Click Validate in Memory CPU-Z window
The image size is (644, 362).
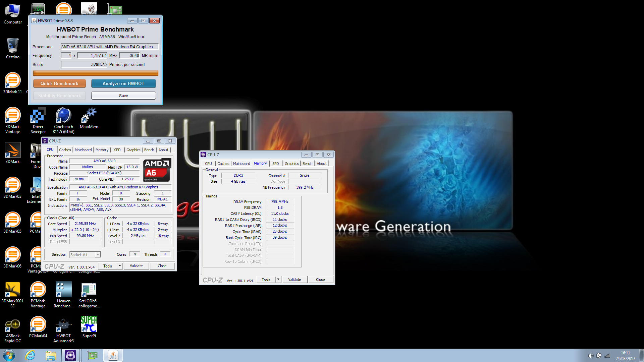[294, 280]
